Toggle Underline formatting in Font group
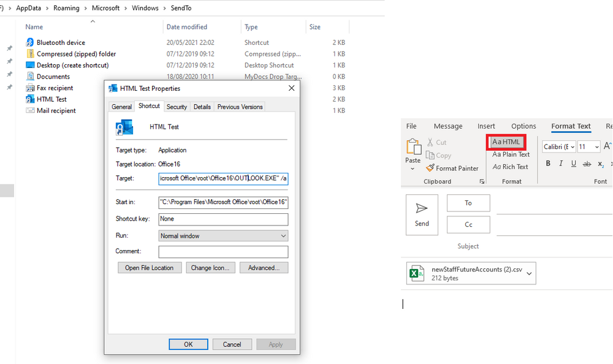 pos(574,164)
